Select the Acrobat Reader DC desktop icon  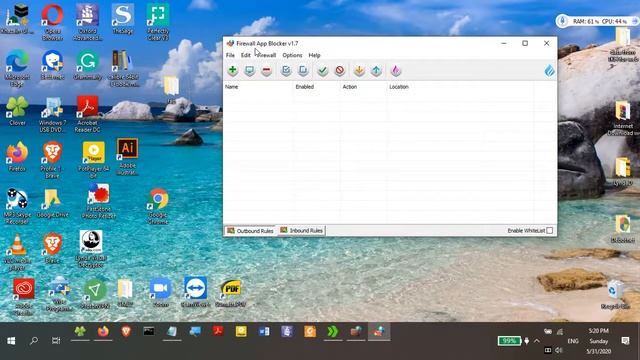(x=87, y=114)
